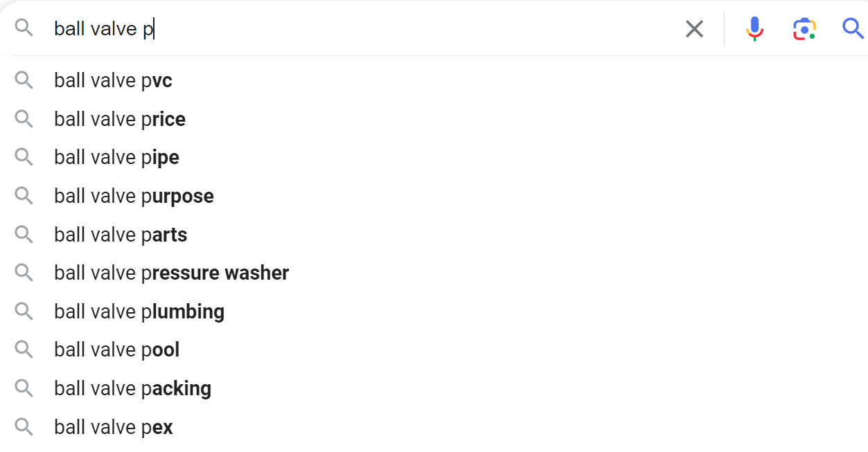Select suggestion 'ball valve purpose'

[134, 197]
